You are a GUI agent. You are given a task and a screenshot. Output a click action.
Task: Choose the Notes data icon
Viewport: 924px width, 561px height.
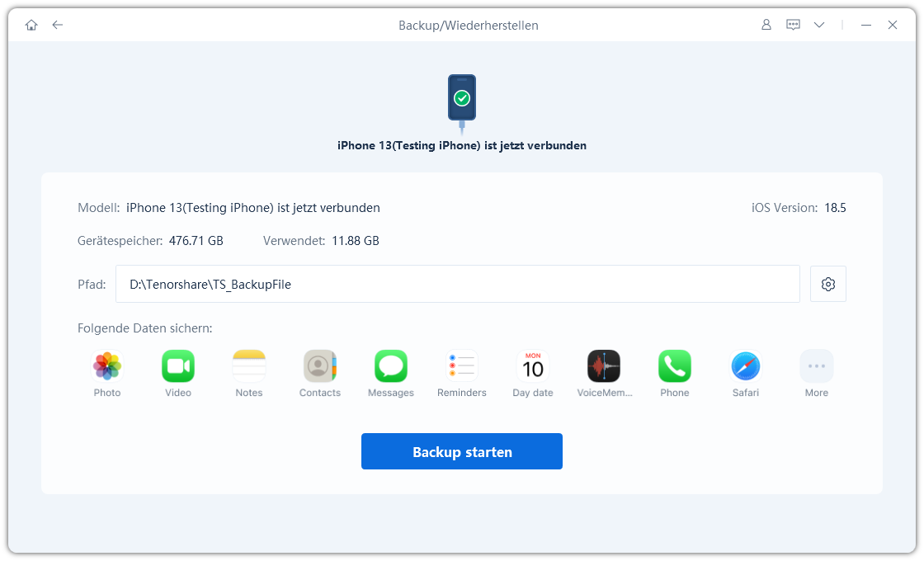tap(249, 366)
